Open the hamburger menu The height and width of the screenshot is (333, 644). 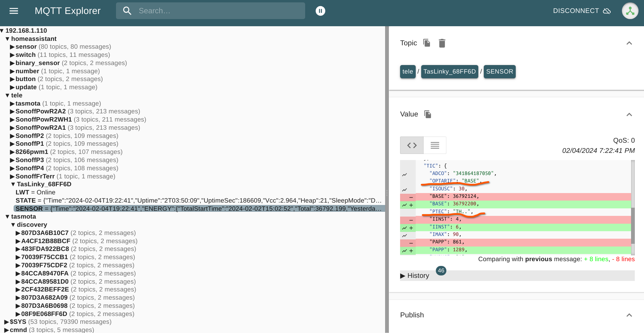click(x=14, y=11)
